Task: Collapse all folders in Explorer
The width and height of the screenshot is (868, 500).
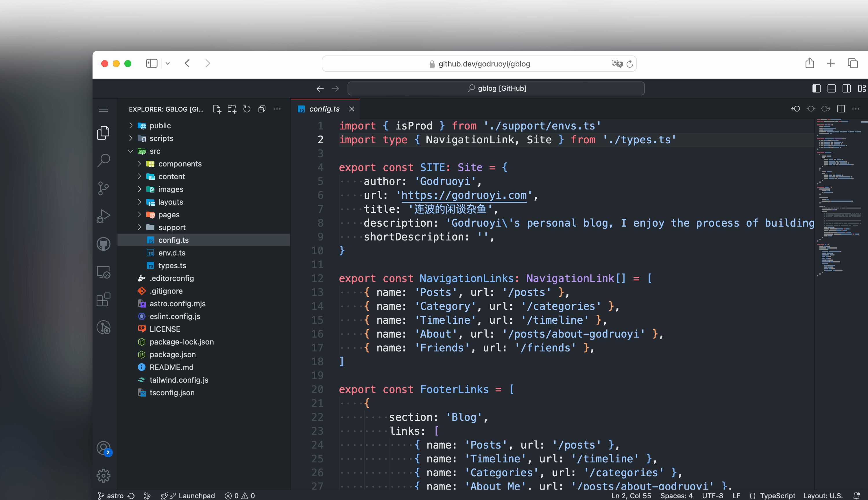Action: pos(262,109)
